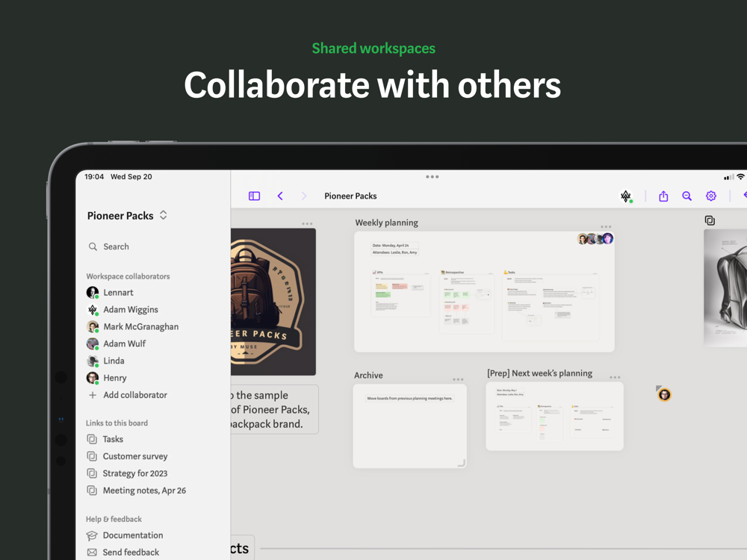Click Adam Wiggins avatar in the toolbar
This screenshot has height=560, width=747.
(626, 196)
